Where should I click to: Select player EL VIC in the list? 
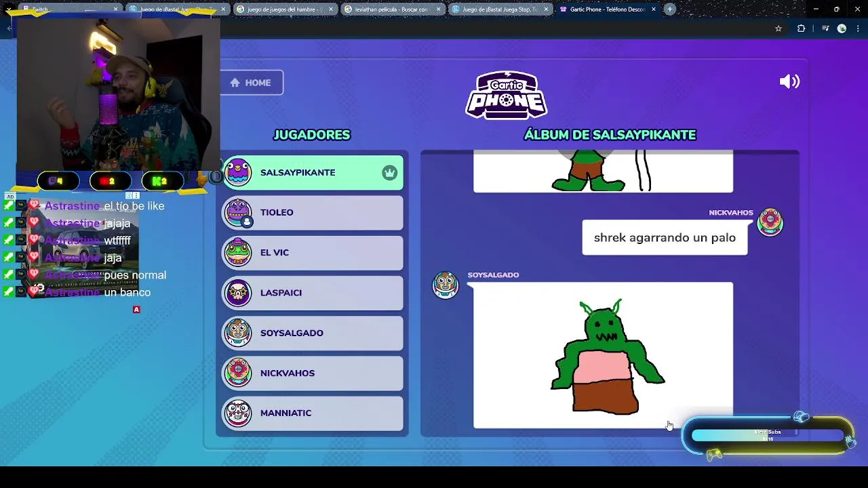click(313, 253)
